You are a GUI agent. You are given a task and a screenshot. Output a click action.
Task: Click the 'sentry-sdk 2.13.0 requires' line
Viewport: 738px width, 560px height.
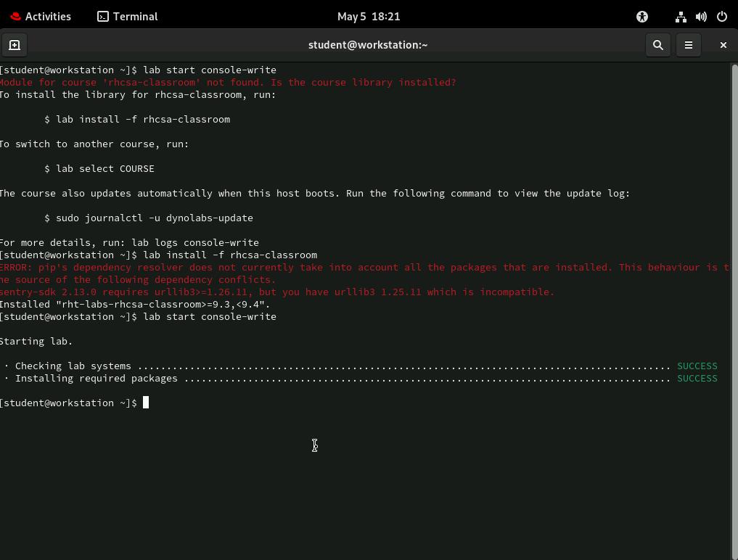(277, 292)
